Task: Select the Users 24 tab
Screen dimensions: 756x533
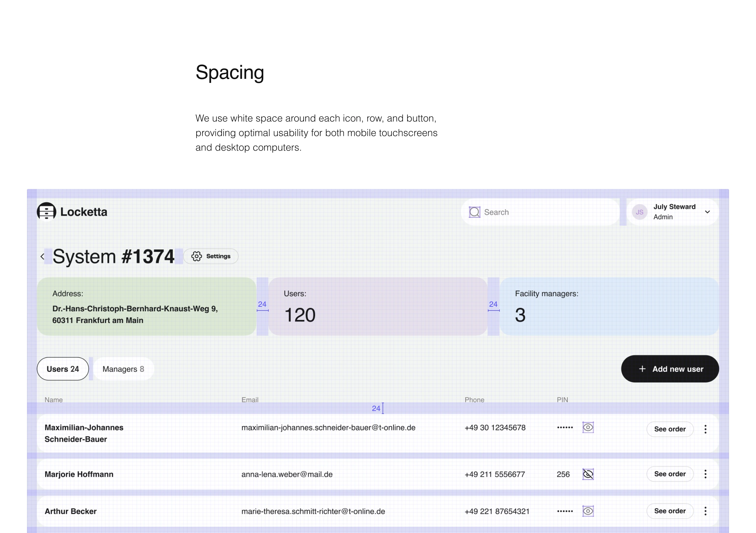Action: pyautogui.click(x=63, y=369)
